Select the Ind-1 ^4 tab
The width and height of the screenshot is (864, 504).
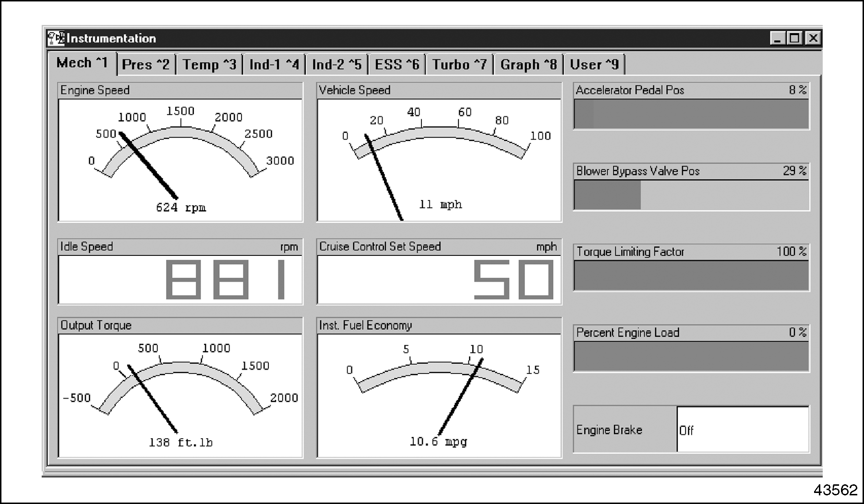(274, 65)
